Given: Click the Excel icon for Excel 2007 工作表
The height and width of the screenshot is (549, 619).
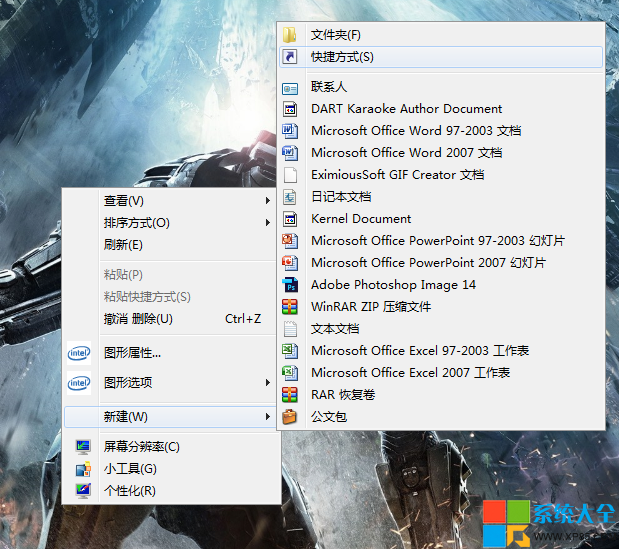Looking at the screenshot, I should tap(290, 373).
